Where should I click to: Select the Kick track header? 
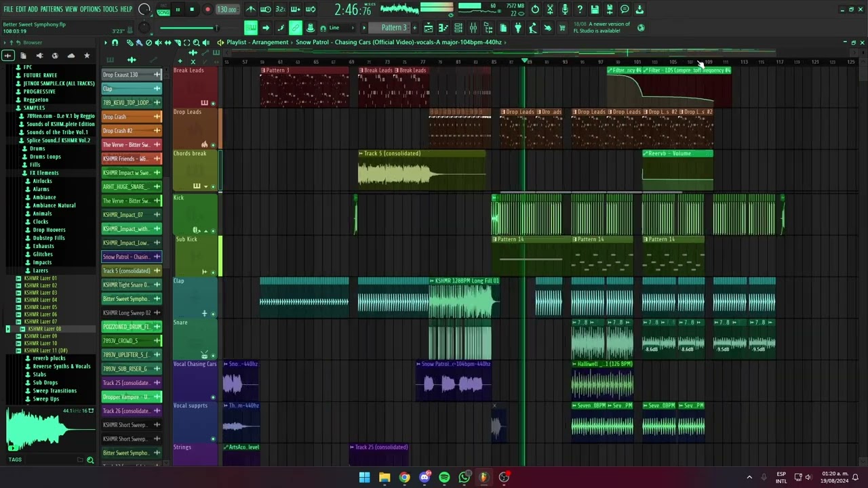click(195, 213)
